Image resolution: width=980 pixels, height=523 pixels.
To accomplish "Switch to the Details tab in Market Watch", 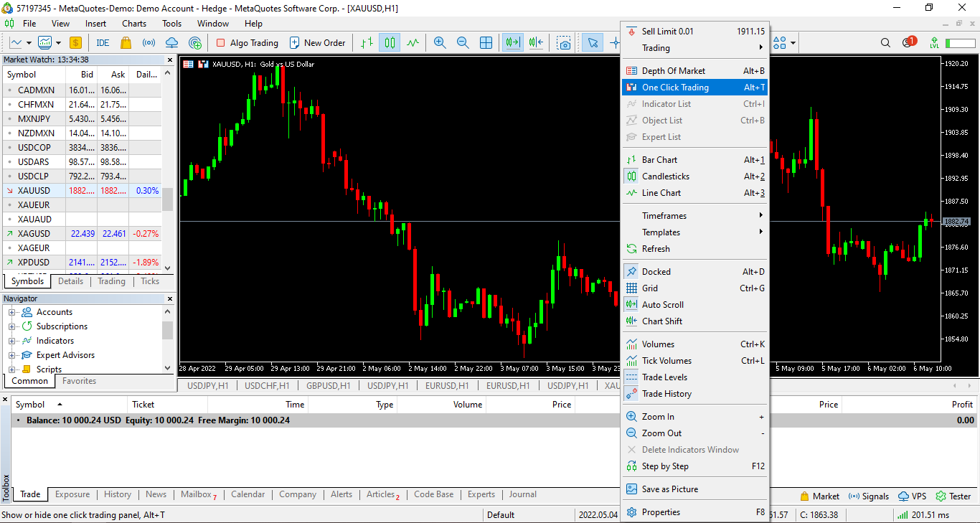I will pyautogui.click(x=70, y=281).
